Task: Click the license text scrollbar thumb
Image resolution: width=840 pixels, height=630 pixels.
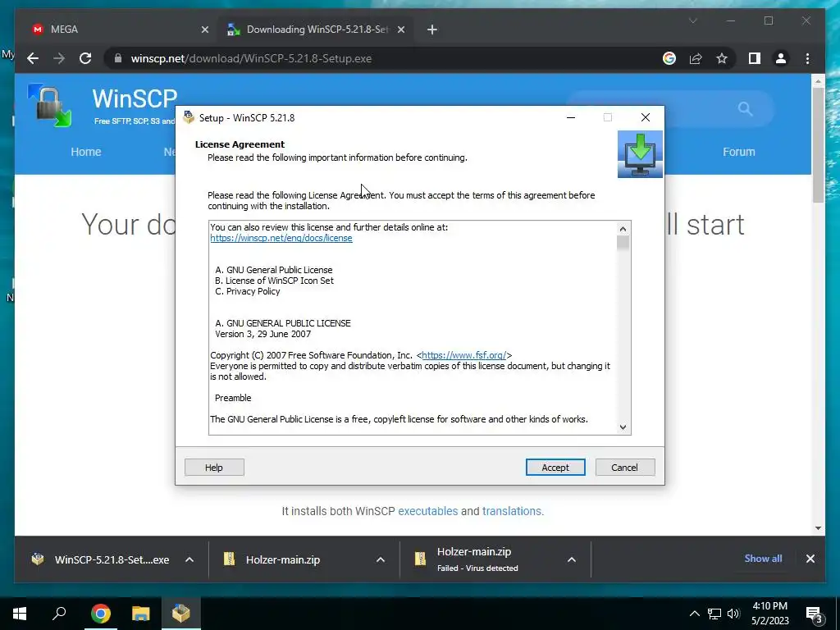Action: point(623,243)
